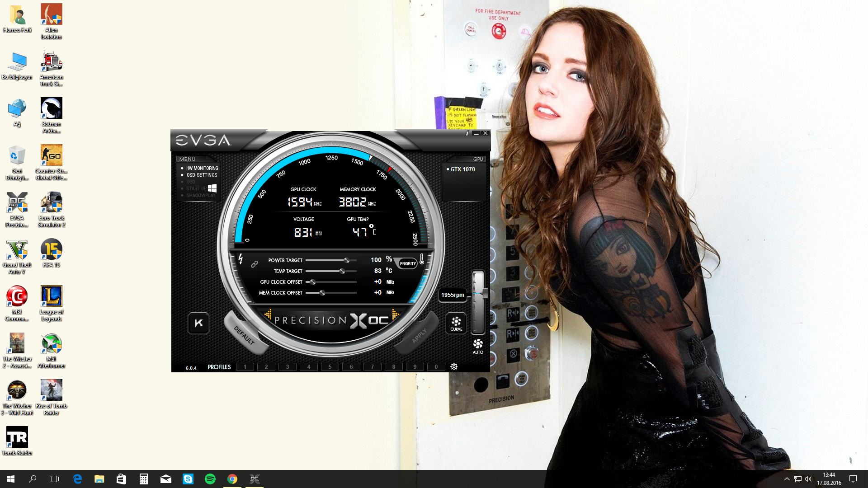The image size is (868, 488).
Task: Select profile slot 0
Action: point(436,367)
